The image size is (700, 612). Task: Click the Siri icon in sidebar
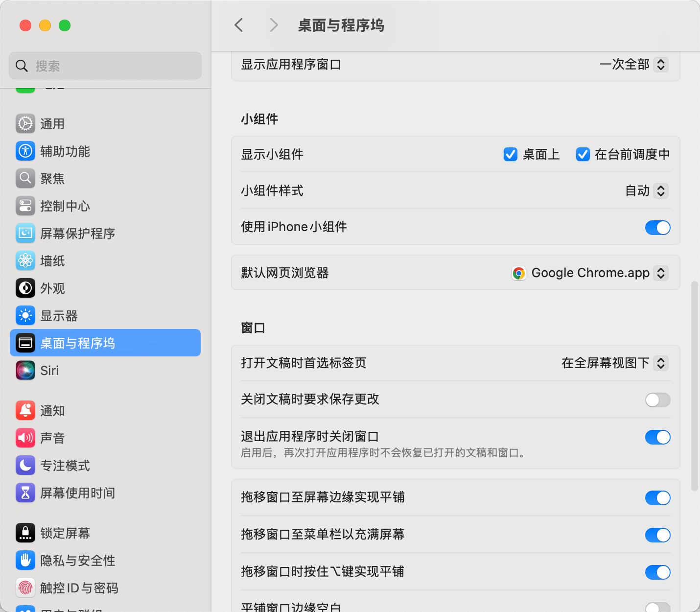pos(25,371)
